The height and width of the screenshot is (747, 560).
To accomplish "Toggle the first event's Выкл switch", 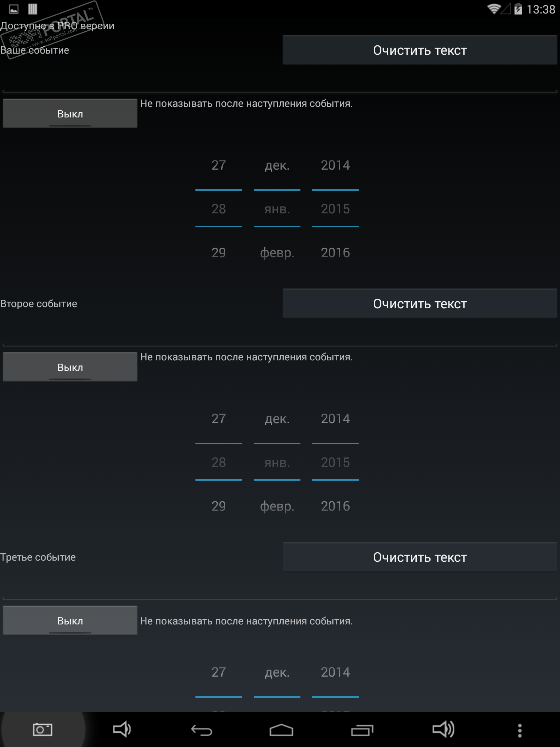I will point(70,114).
